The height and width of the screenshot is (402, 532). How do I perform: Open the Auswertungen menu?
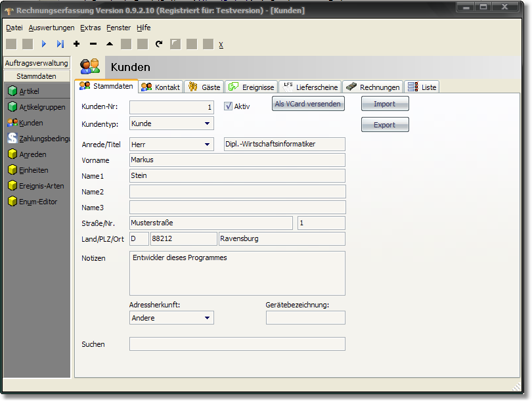coord(52,28)
